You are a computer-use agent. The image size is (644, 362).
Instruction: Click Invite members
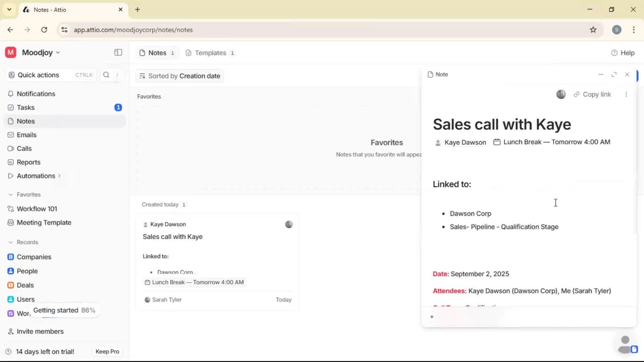40,331
